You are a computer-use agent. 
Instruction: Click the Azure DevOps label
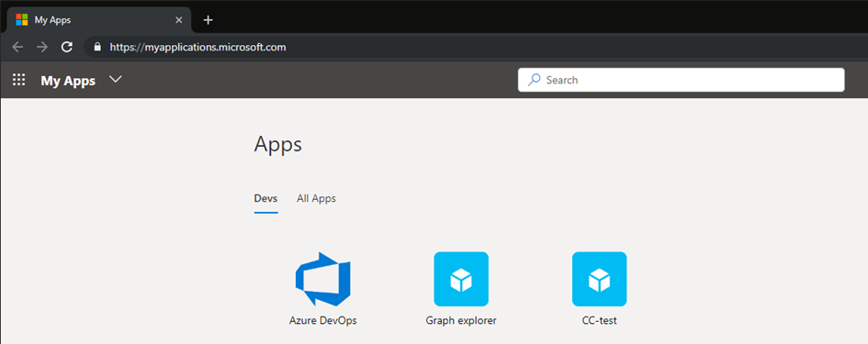(x=322, y=320)
